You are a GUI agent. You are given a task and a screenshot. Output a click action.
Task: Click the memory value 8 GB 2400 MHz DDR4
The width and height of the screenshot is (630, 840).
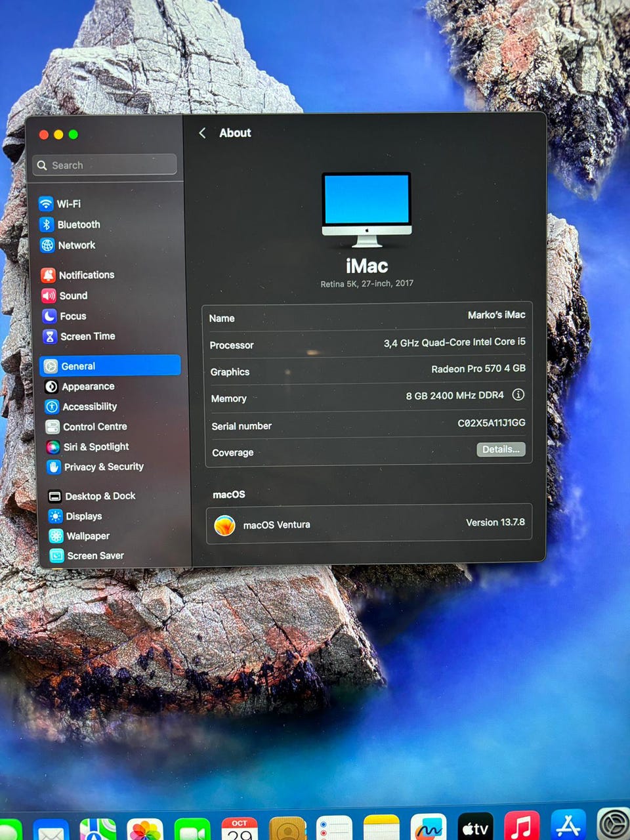point(455,395)
